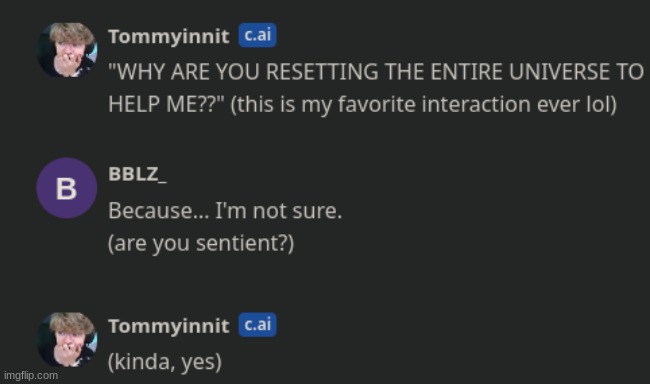Select the word RESETTING in the first message

coord(322,72)
